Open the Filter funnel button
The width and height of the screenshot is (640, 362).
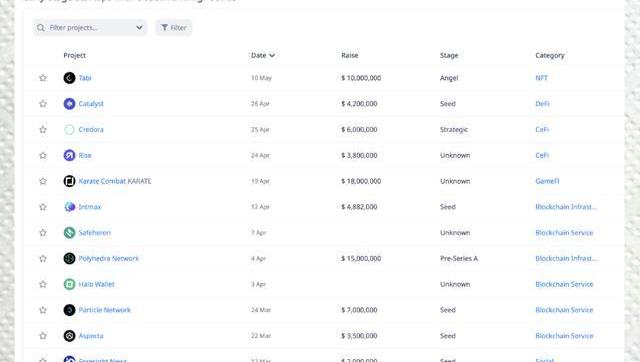pyautogui.click(x=173, y=27)
